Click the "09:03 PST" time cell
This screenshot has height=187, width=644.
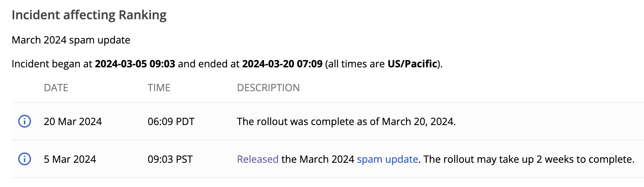[x=170, y=159]
